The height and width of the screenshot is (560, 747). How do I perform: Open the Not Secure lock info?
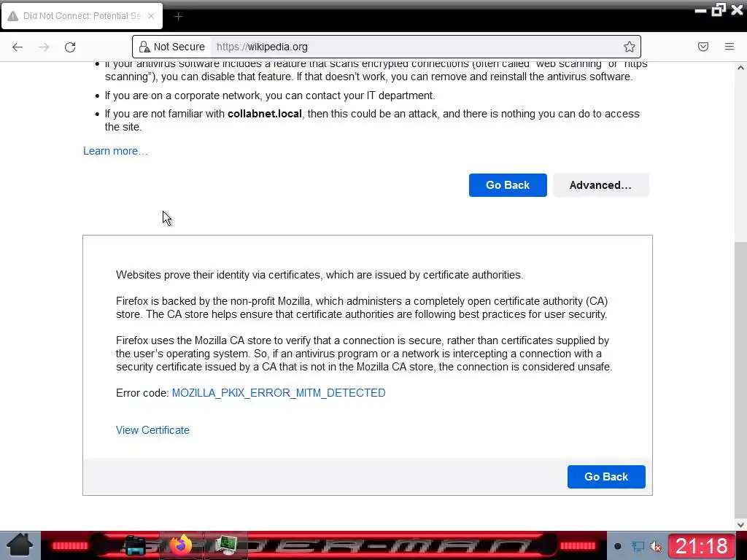(172, 47)
